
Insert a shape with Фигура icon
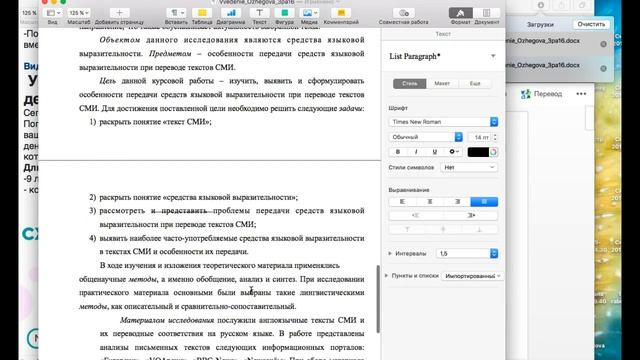click(284, 13)
